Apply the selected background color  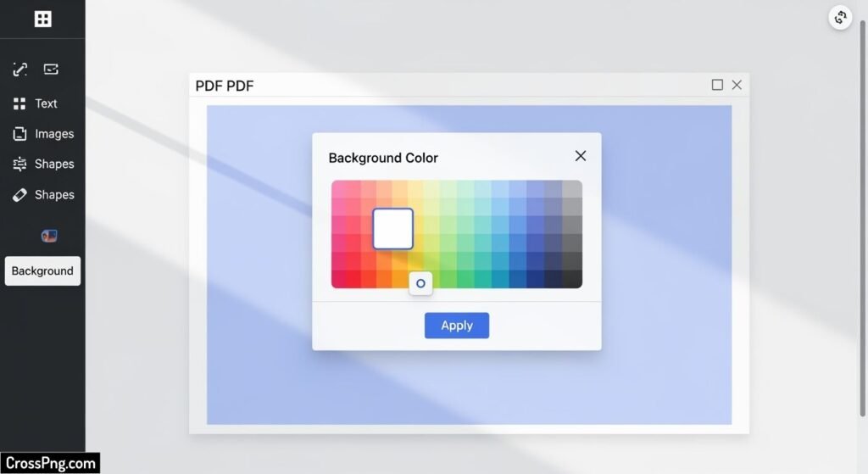(x=457, y=326)
